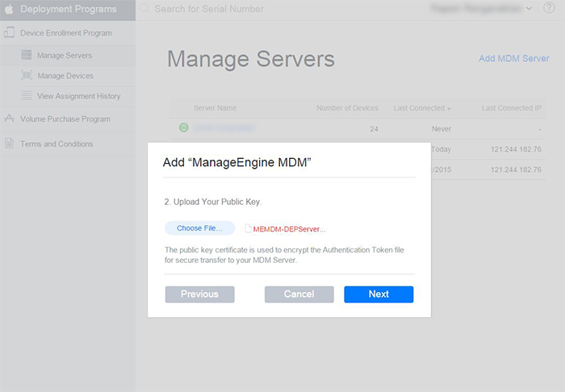
Task: Click IP 121.244.182.76 in 2015 row
Action: 516,169
